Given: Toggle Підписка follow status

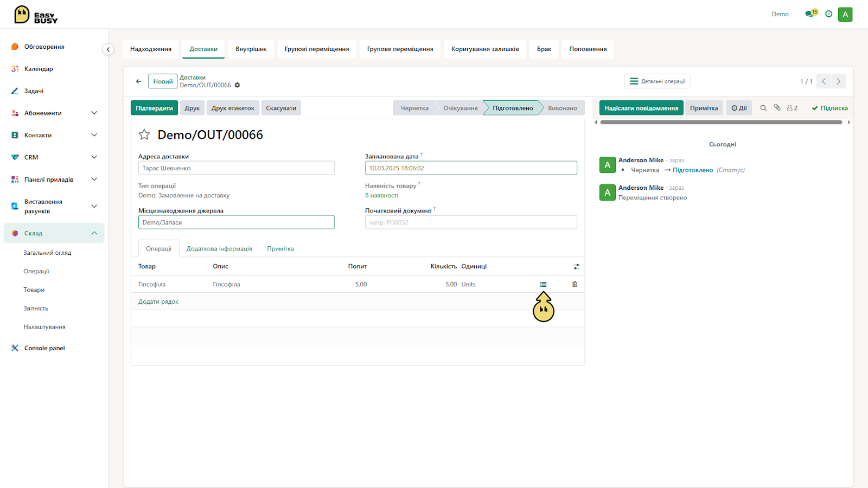Looking at the screenshot, I should pyautogui.click(x=829, y=108).
